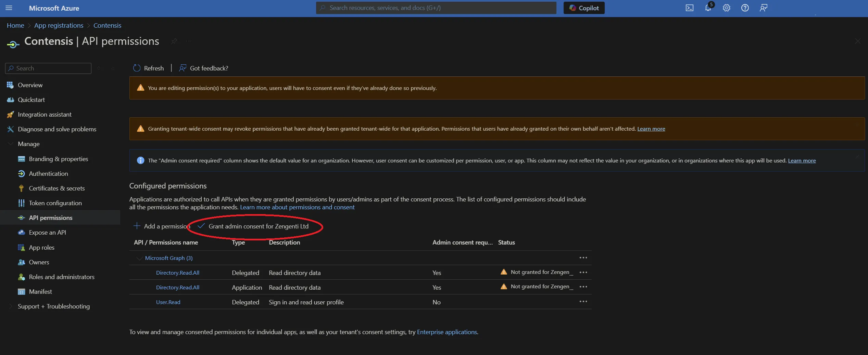868x355 pixels.
Task: Click the Diagnose wrench icon
Action: [x=11, y=129]
